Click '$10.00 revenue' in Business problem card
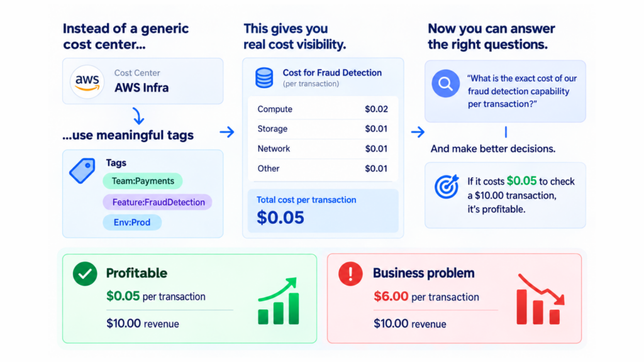The image size is (644, 362). pyautogui.click(x=409, y=324)
